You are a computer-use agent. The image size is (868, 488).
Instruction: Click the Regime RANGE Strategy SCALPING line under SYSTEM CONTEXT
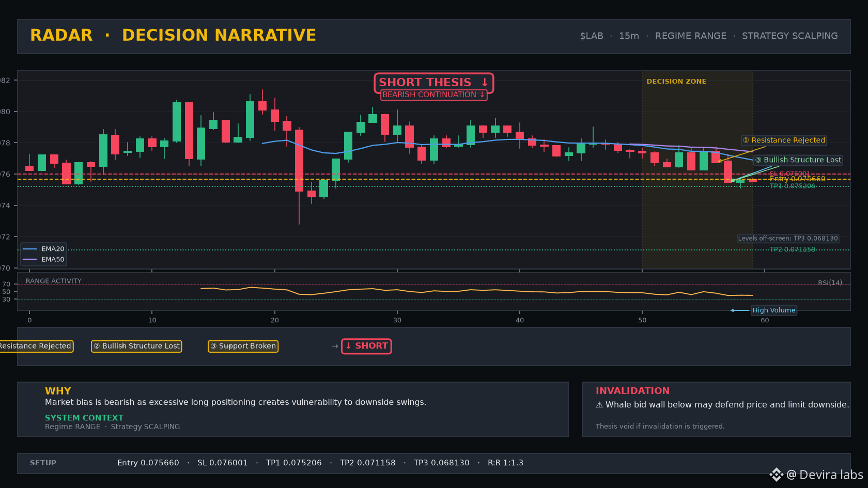pos(113,427)
